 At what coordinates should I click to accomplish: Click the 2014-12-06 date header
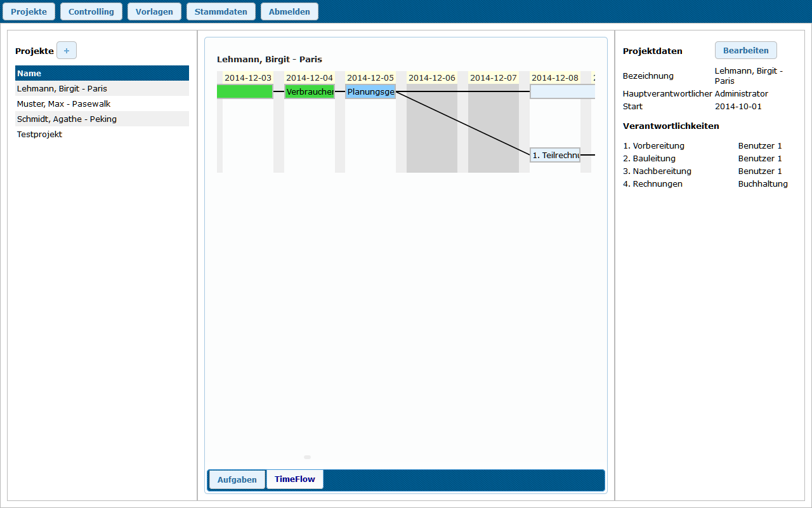[x=431, y=77]
